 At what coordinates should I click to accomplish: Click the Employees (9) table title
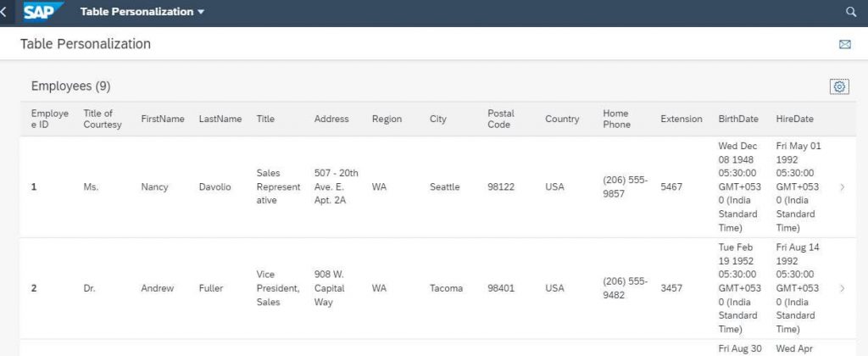(x=71, y=86)
